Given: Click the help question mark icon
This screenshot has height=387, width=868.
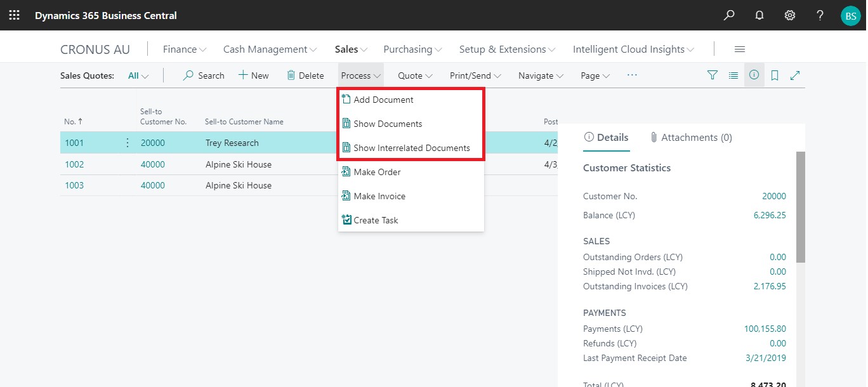Looking at the screenshot, I should tap(820, 15).
